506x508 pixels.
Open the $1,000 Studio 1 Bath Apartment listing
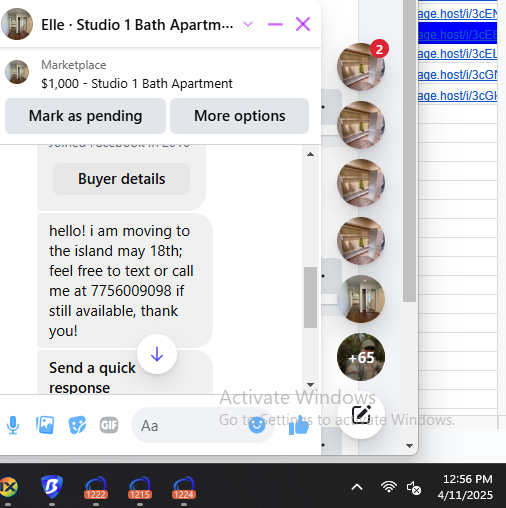137,83
